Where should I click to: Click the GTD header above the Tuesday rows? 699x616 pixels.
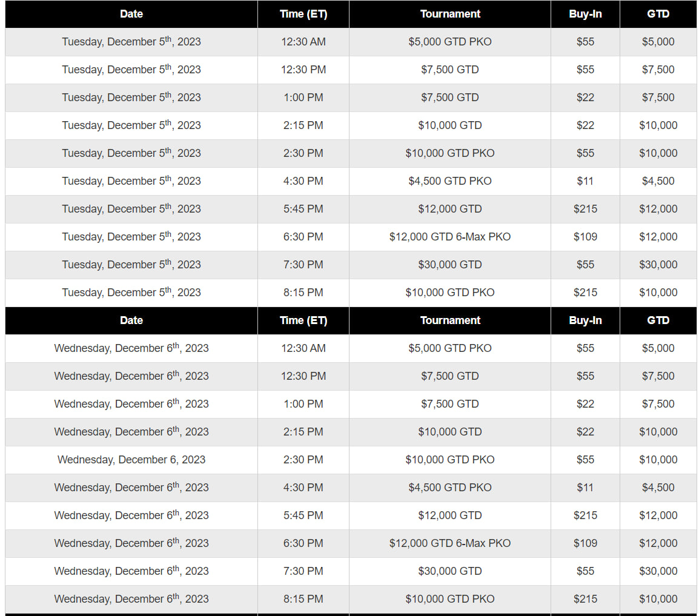coord(658,14)
